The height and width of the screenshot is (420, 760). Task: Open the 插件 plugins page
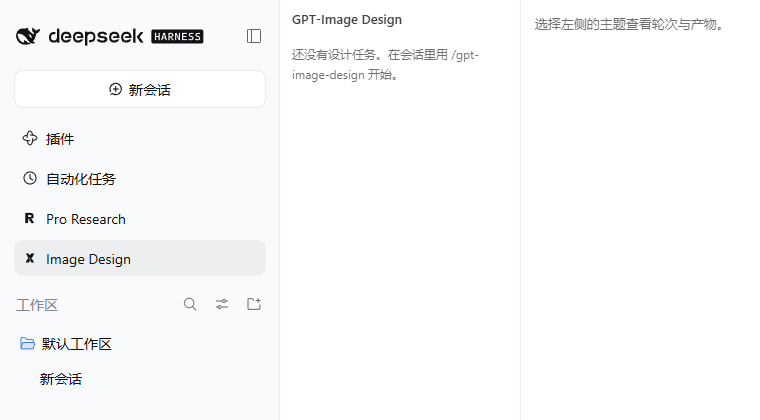click(x=140, y=139)
